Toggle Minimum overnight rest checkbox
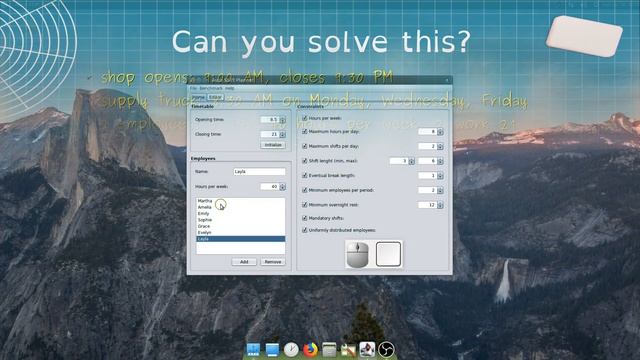Image resolution: width=640 pixels, height=360 pixels. coord(304,205)
